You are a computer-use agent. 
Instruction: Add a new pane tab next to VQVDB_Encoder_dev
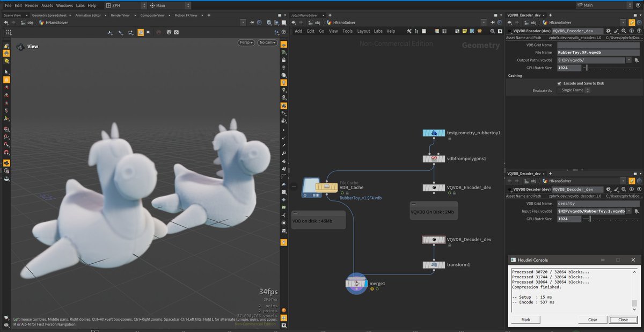[x=551, y=15]
